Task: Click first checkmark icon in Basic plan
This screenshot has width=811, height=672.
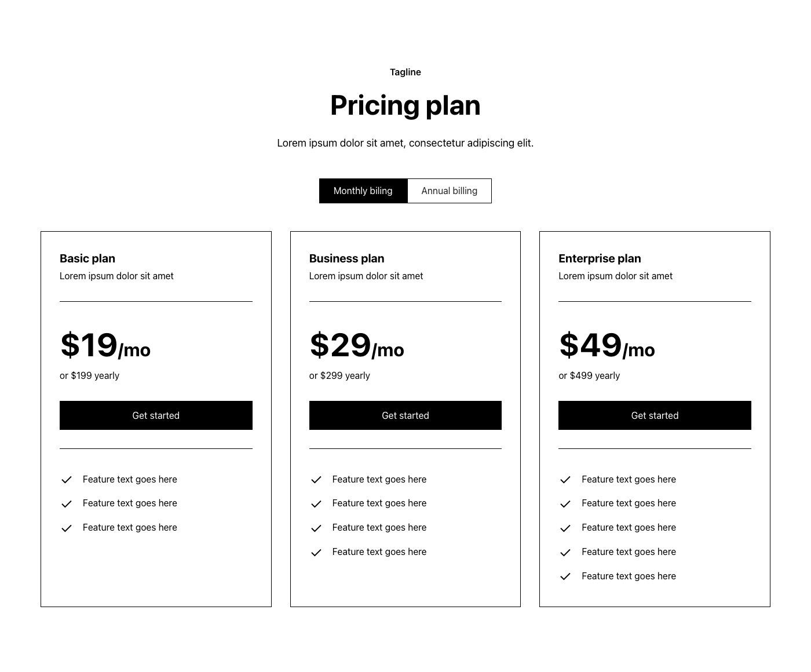Action: pyautogui.click(x=67, y=480)
